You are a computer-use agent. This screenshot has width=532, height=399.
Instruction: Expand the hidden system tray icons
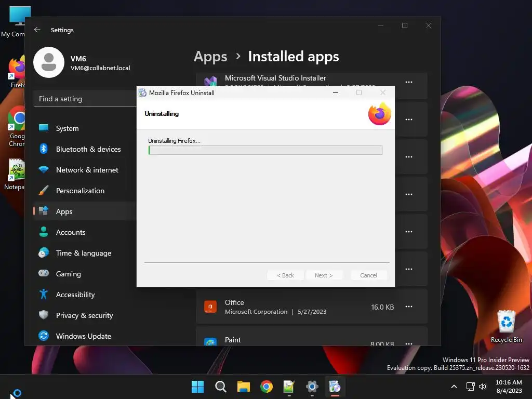(x=454, y=387)
